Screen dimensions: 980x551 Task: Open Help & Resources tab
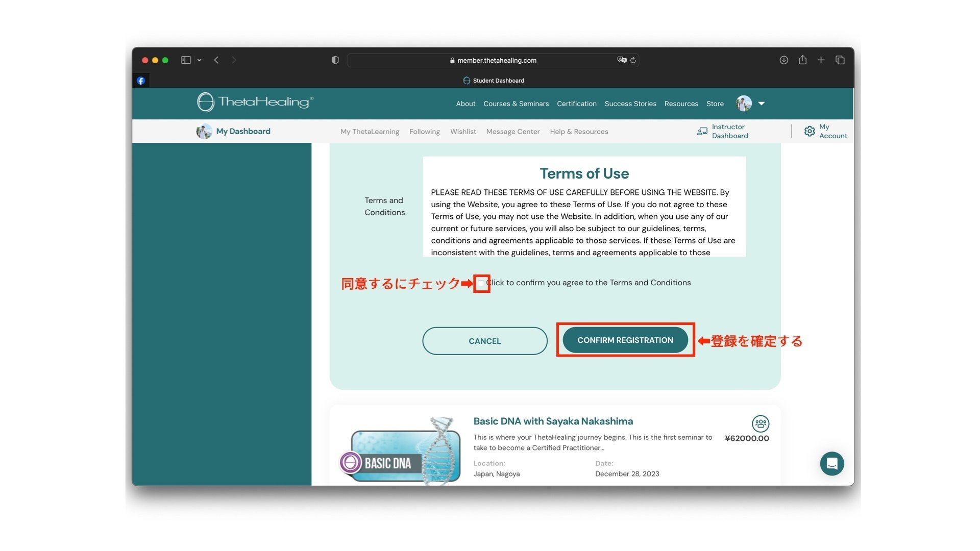point(579,132)
